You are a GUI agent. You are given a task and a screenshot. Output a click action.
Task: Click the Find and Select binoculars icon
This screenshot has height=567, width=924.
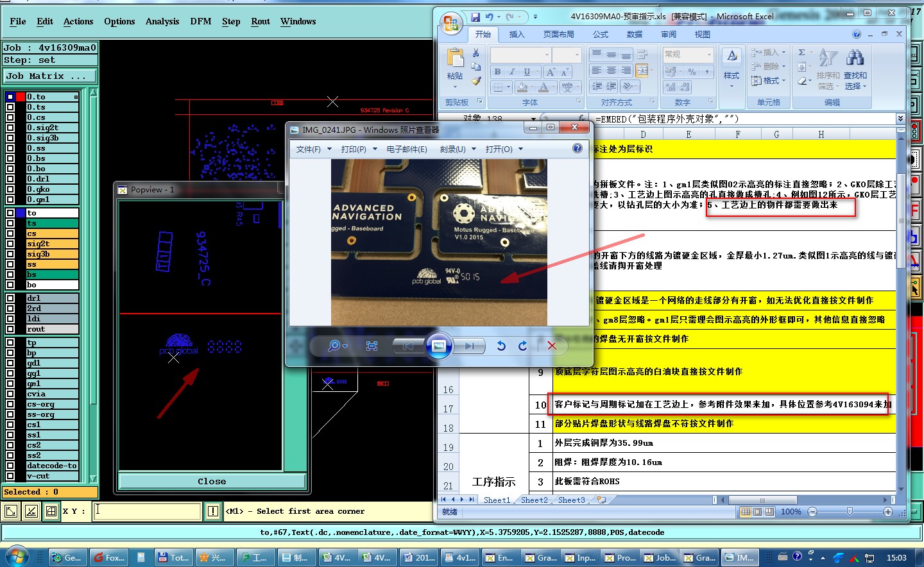(x=855, y=58)
